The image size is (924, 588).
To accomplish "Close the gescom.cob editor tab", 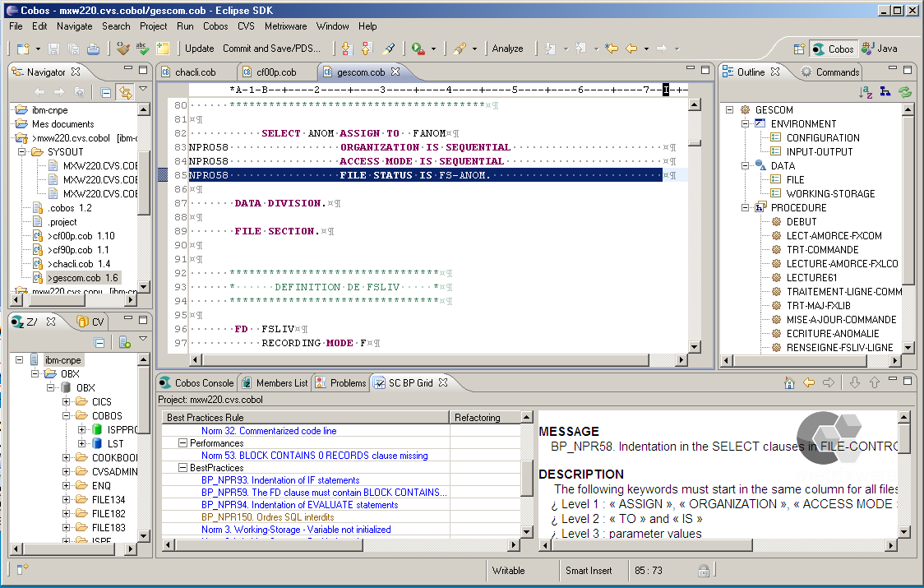I will (x=395, y=72).
